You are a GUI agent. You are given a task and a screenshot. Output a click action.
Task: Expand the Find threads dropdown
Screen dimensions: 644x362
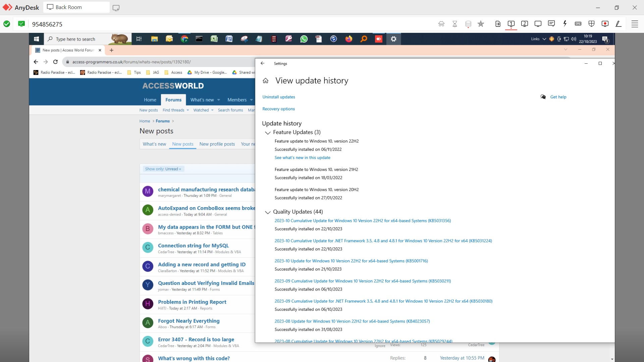[188, 110]
